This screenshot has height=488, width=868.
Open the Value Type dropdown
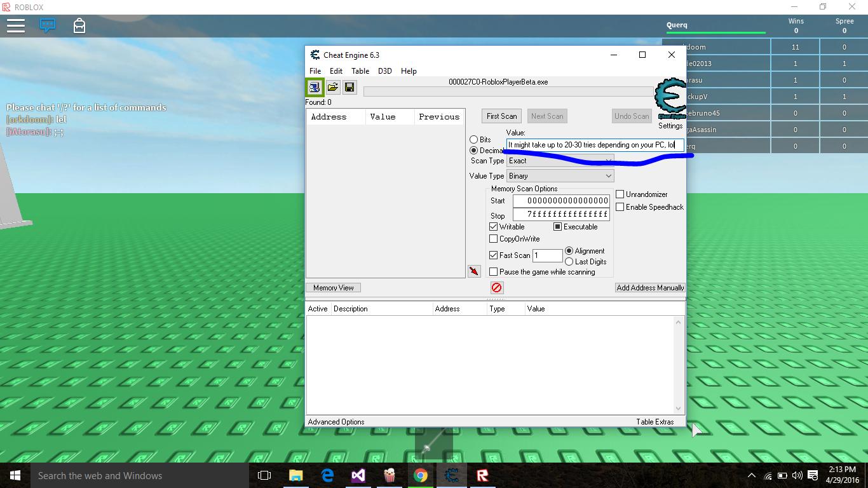tap(560, 176)
